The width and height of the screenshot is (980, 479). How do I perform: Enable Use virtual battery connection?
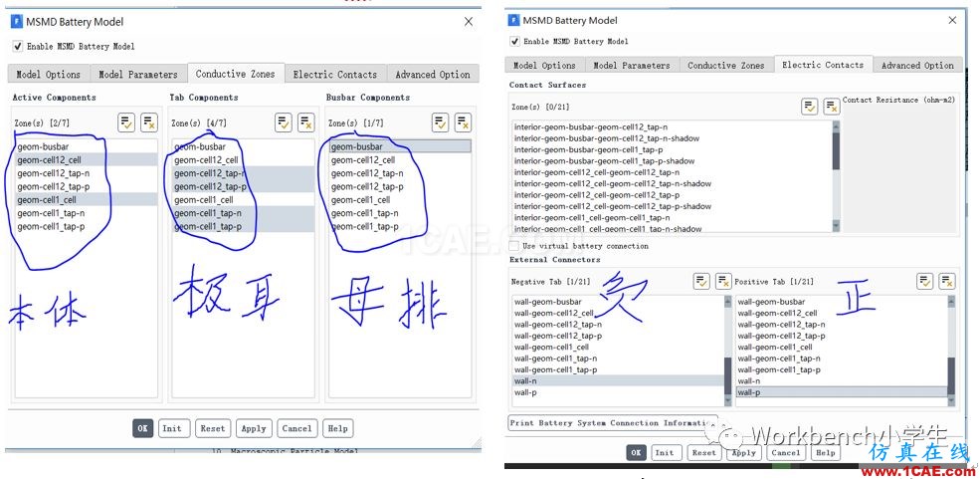pyautogui.click(x=513, y=246)
